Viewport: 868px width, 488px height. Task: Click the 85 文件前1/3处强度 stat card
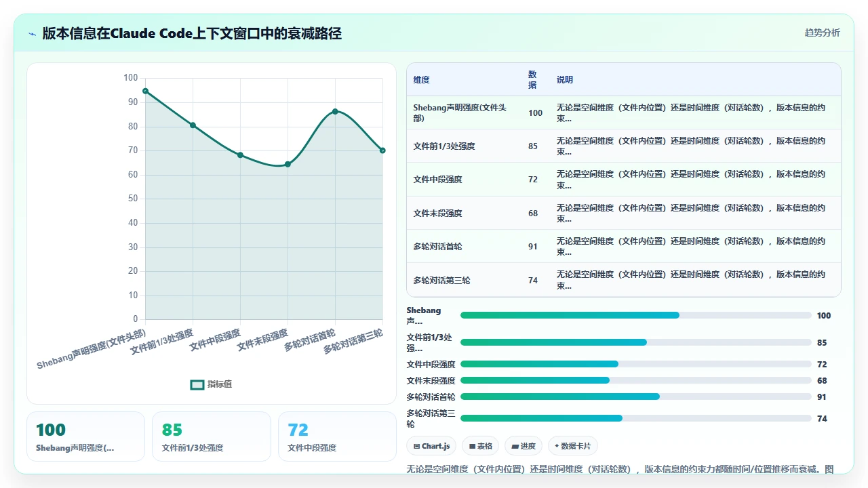point(212,436)
